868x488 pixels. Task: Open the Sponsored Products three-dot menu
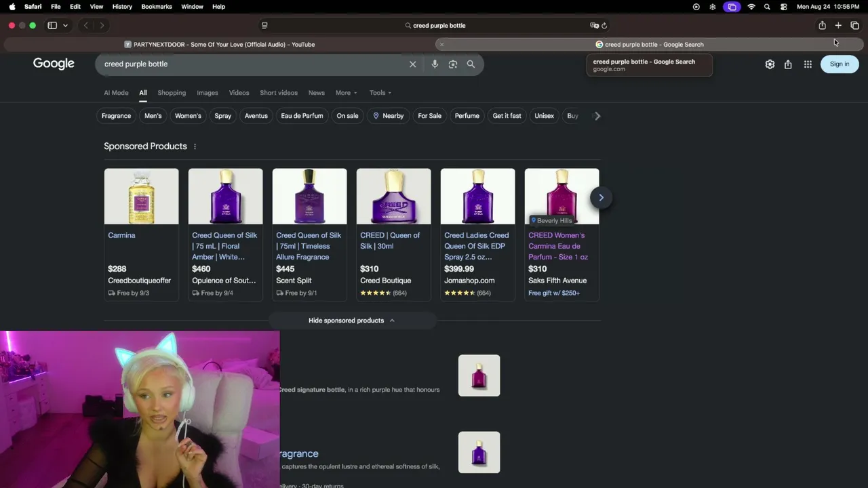click(x=195, y=146)
